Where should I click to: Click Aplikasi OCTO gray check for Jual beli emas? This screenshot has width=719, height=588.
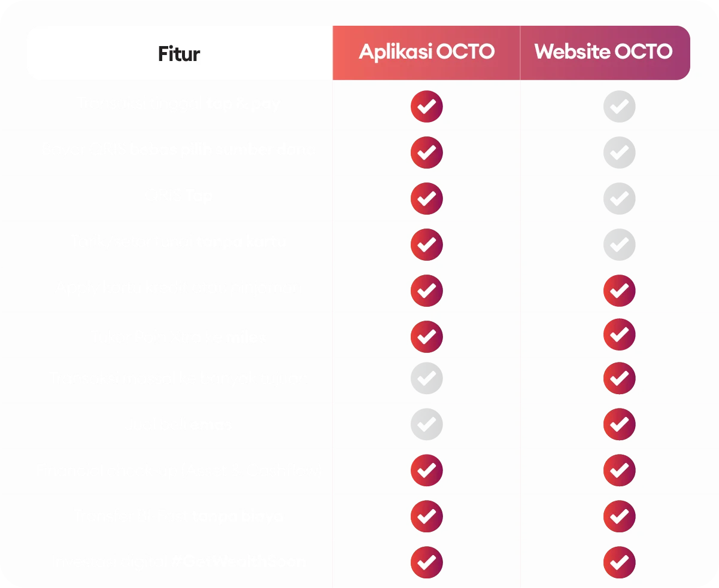pyautogui.click(x=426, y=424)
